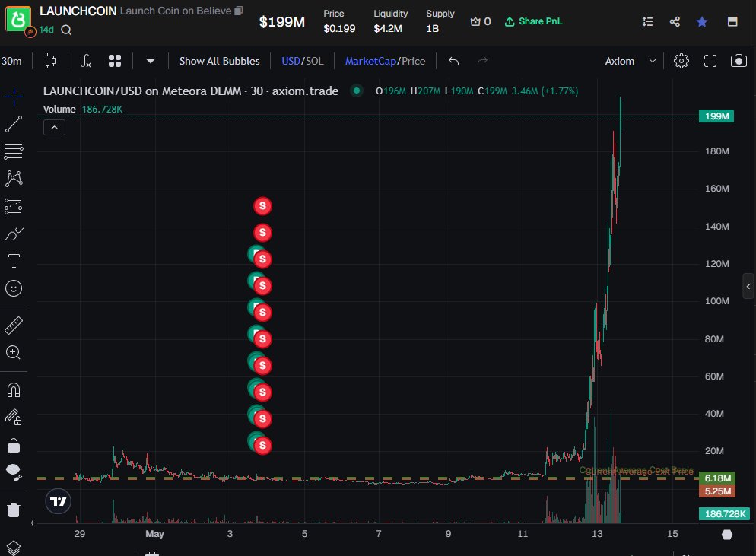Select the text annotation tool
The image size is (756, 556).
(14, 261)
